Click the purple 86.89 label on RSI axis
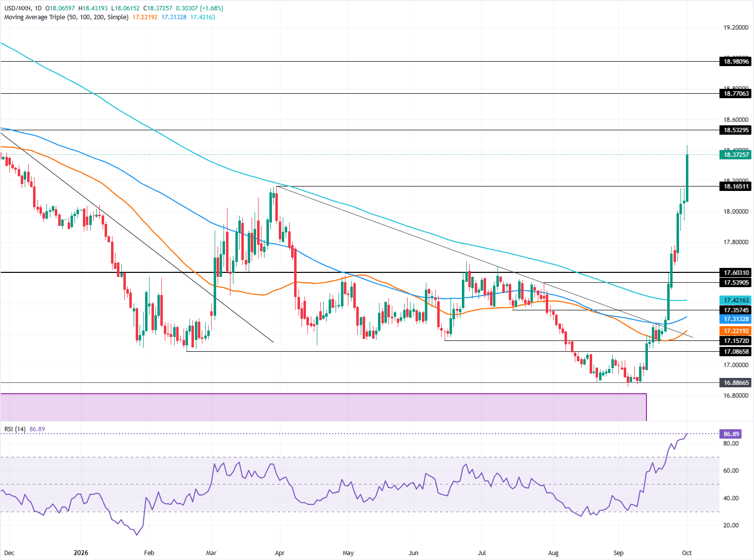 click(x=731, y=434)
